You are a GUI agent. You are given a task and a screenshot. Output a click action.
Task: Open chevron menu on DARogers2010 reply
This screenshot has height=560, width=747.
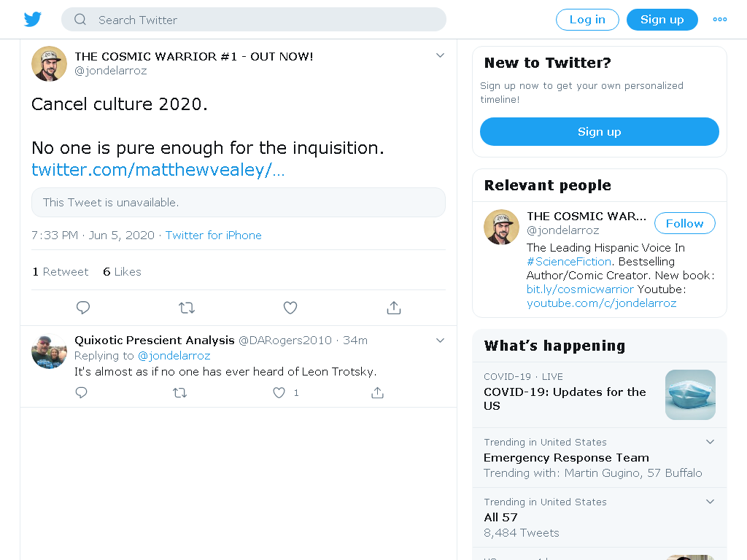[440, 341]
